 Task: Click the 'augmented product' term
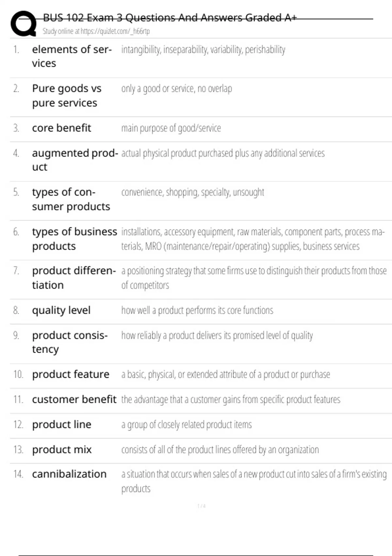point(75,160)
